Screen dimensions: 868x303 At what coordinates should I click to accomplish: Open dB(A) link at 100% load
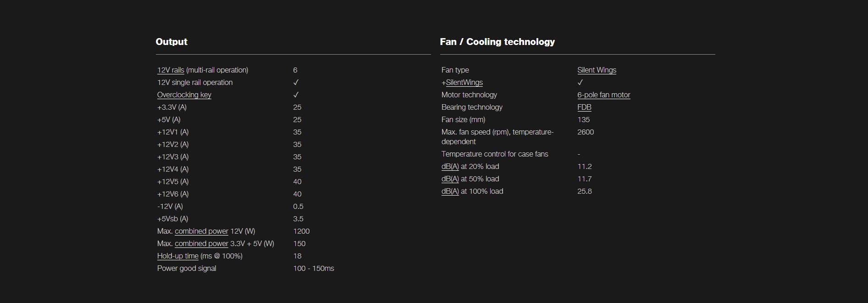click(x=450, y=191)
